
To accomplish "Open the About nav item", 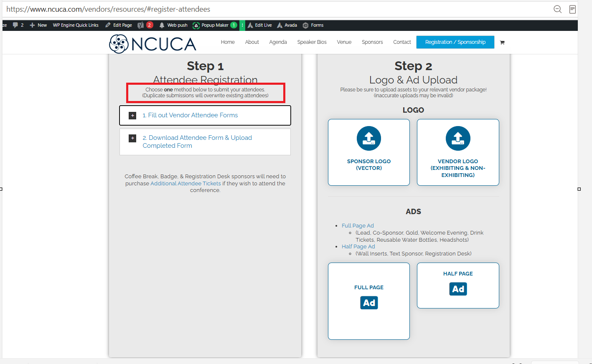I will (x=252, y=42).
